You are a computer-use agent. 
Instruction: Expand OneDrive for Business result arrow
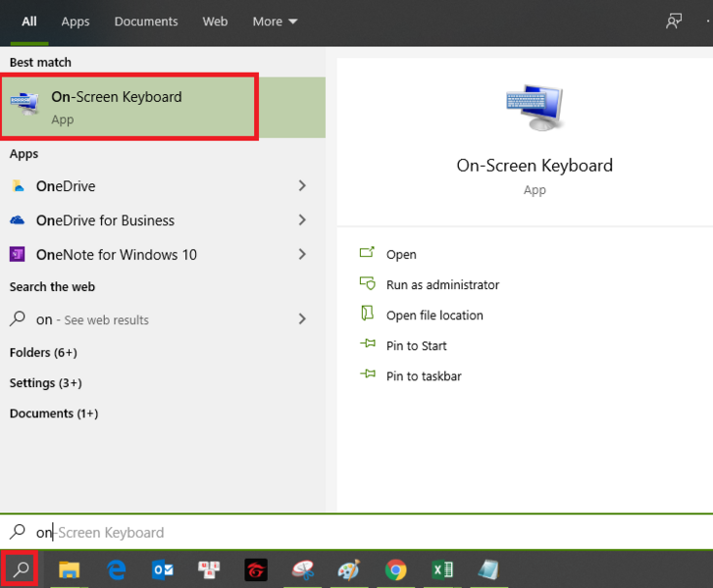(302, 220)
